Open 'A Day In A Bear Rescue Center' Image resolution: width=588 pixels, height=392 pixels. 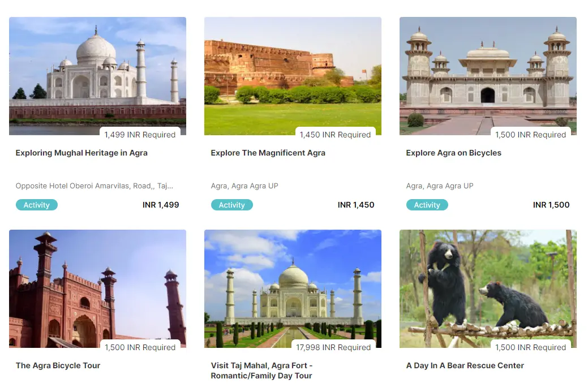click(x=465, y=365)
